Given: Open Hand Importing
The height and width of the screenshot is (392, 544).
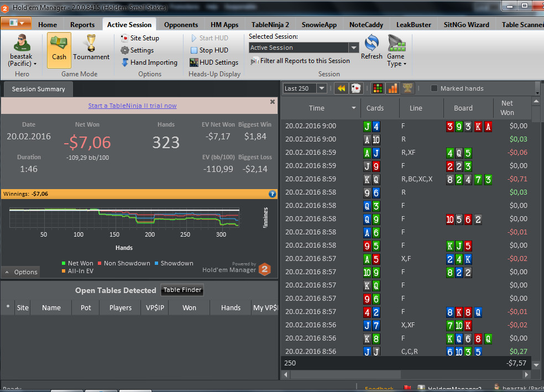Looking at the screenshot, I should [149, 62].
